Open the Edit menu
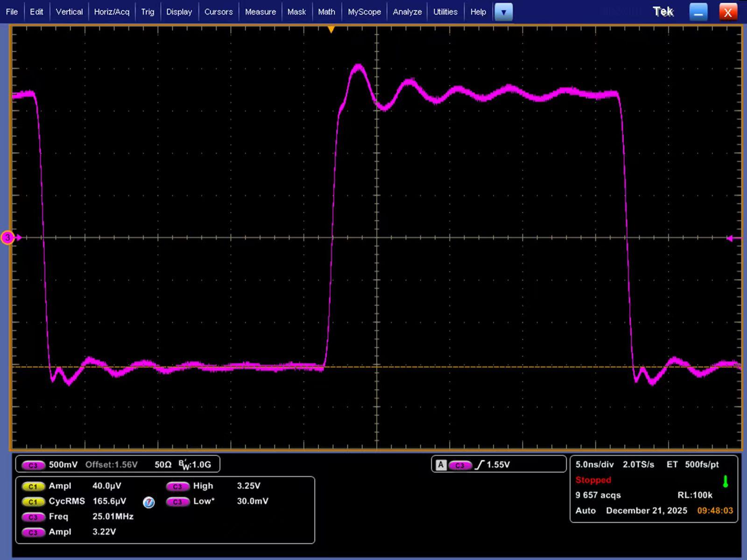The image size is (747, 560). (x=36, y=12)
